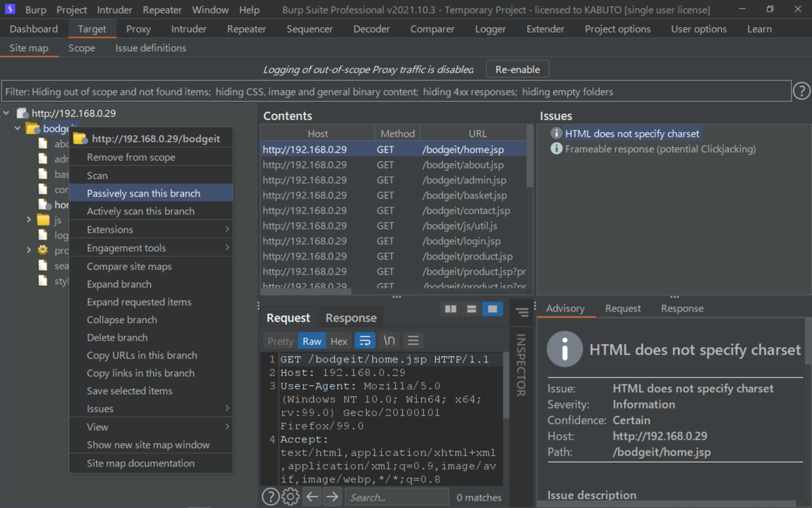
Task: Open the message editor hamburger menu
Action: click(x=413, y=341)
